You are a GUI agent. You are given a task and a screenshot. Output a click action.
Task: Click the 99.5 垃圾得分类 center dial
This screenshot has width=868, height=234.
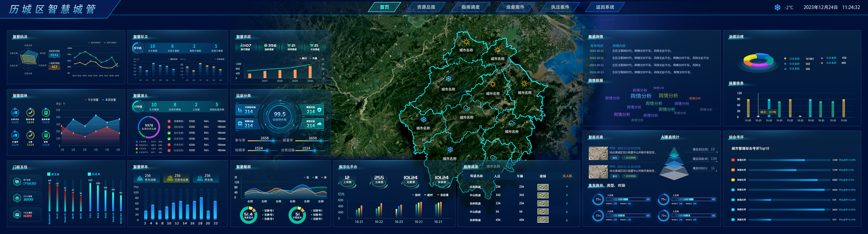pos(280,117)
